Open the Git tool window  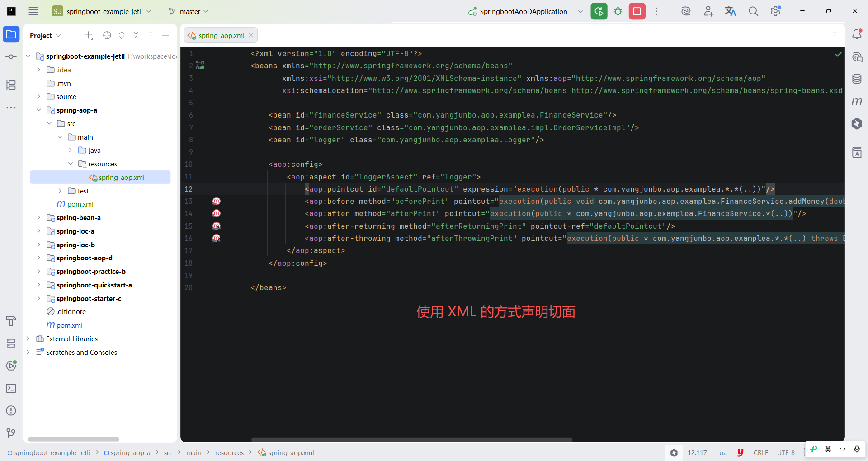pyautogui.click(x=11, y=433)
